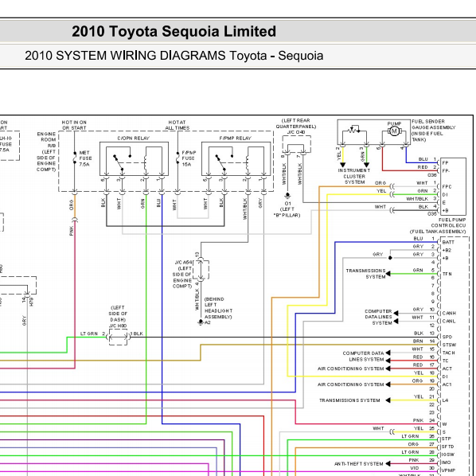This screenshot has height=476, width=476.
Task: Click the "PUMP" label above the motor
Action: [x=394, y=123]
